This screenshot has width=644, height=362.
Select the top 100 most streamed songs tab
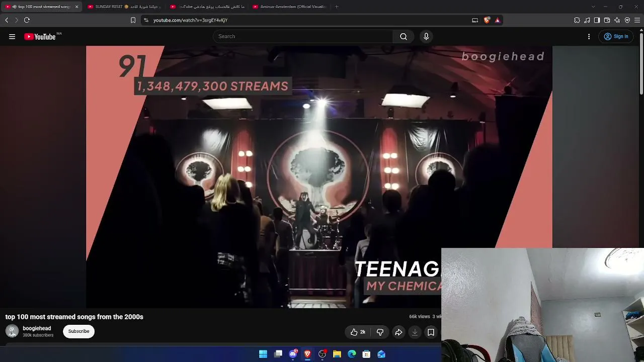pyautogui.click(x=41, y=7)
